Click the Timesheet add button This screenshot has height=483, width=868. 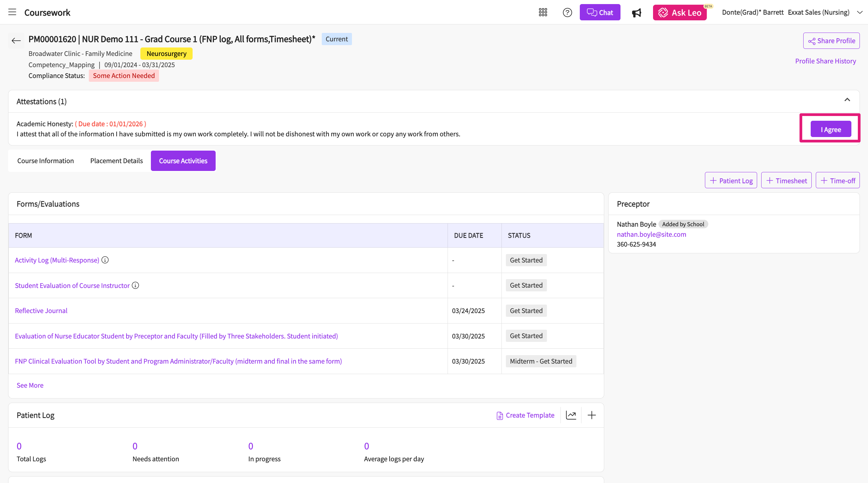pyautogui.click(x=786, y=180)
